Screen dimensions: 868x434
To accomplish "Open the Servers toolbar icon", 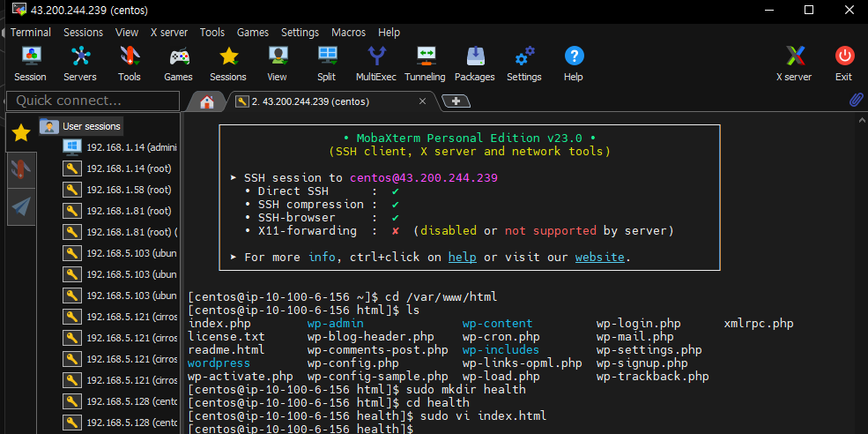I will [x=79, y=64].
